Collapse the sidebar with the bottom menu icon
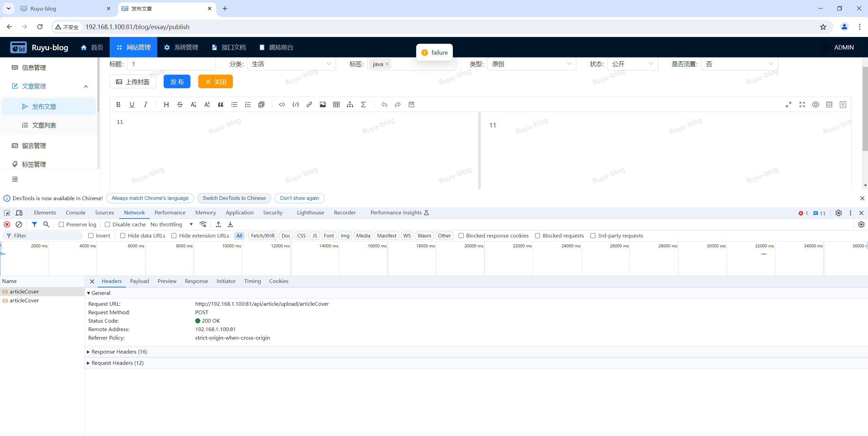868x436 pixels. 15,179
